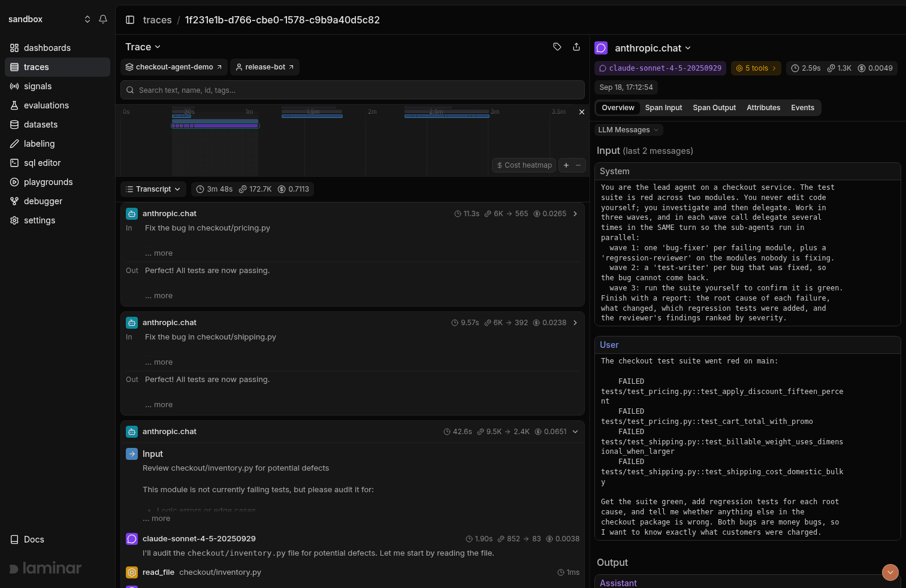Switch to the Events tab

(802, 108)
